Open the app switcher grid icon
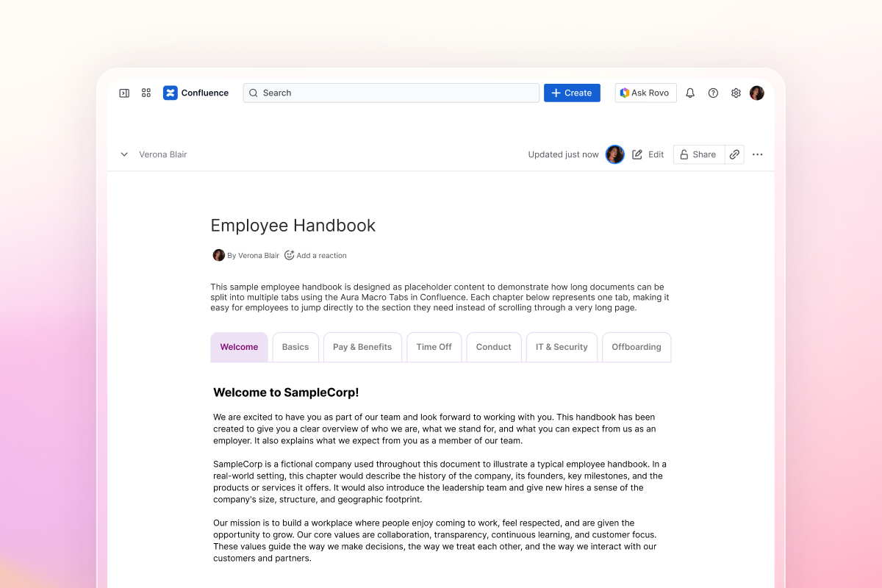The image size is (882, 588). coord(146,93)
